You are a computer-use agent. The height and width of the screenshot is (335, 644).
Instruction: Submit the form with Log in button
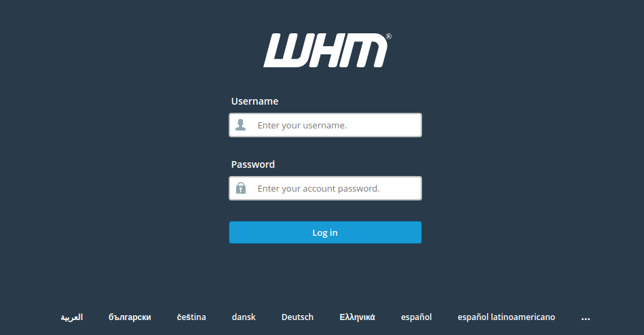(x=325, y=232)
